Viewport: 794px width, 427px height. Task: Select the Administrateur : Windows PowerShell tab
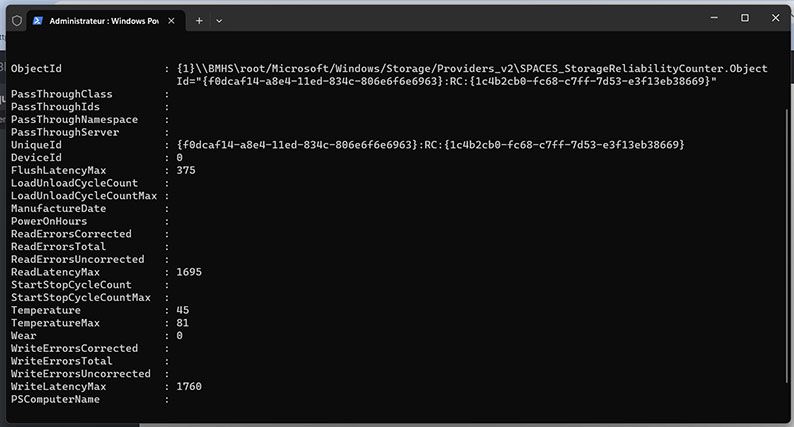pyautogui.click(x=106, y=21)
